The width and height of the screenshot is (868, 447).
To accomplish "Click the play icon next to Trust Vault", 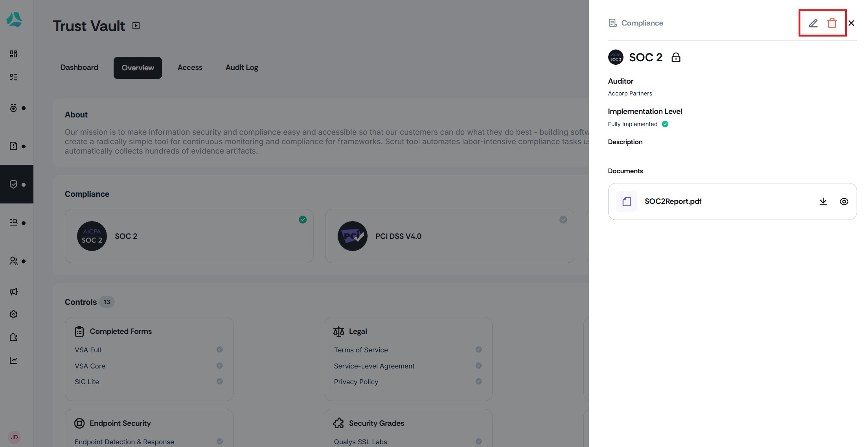I will 136,26.
